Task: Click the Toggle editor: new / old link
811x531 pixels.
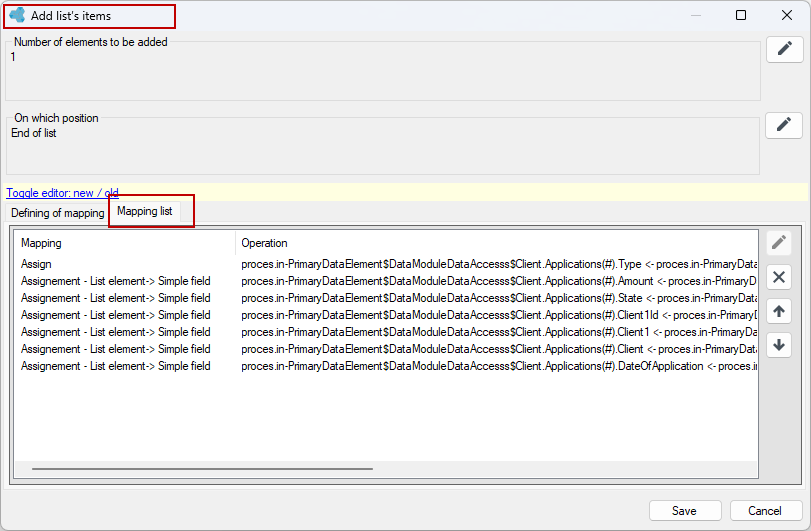Action: pos(62,193)
